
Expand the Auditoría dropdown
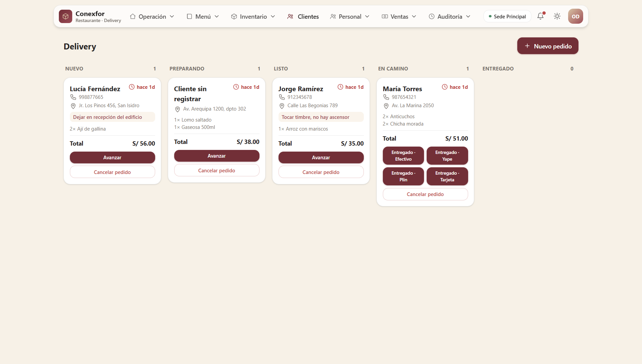click(x=450, y=16)
